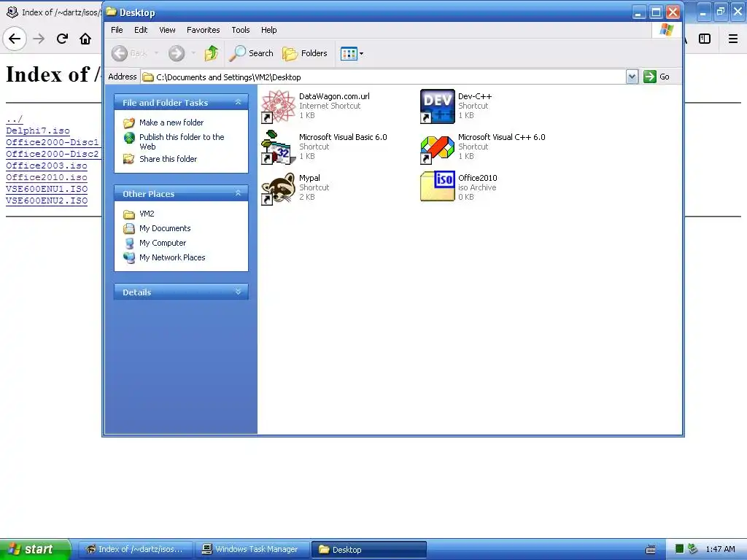Viewport: 747px width, 560px height.
Task: Switch to Windows Task Manager taskbar button
Action: click(x=252, y=550)
